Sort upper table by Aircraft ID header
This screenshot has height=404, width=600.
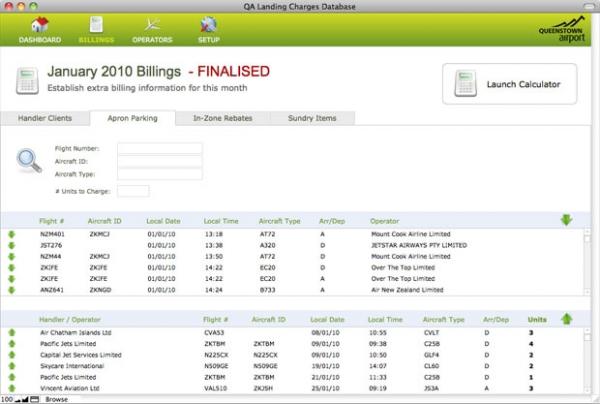tap(104, 221)
